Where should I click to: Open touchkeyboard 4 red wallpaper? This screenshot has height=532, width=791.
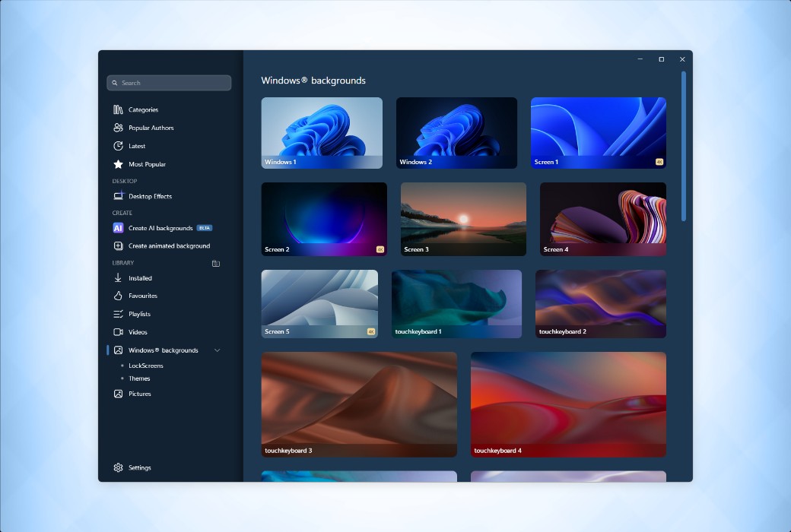click(x=569, y=404)
